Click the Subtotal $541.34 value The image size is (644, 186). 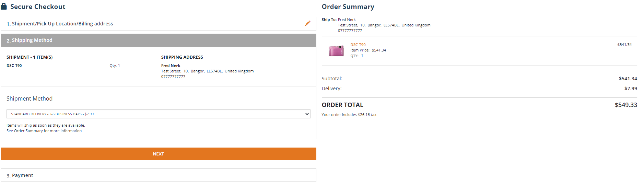tap(628, 79)
